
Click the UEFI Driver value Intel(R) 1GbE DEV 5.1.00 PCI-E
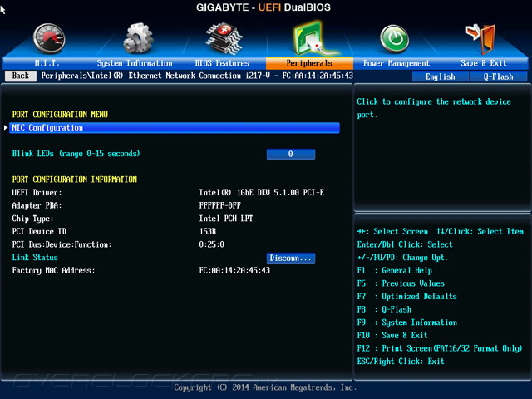[261, 193]
